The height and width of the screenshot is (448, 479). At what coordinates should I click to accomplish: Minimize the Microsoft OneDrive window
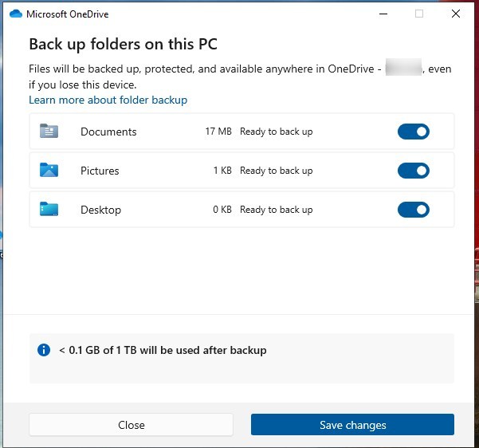pos(383,14)
